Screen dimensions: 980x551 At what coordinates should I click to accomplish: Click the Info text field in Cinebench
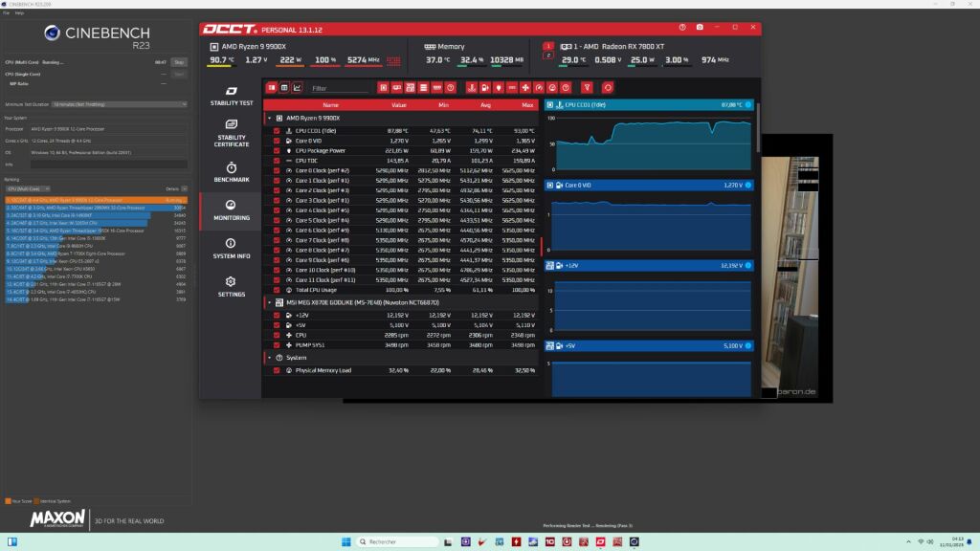click(x=109, y=165)
